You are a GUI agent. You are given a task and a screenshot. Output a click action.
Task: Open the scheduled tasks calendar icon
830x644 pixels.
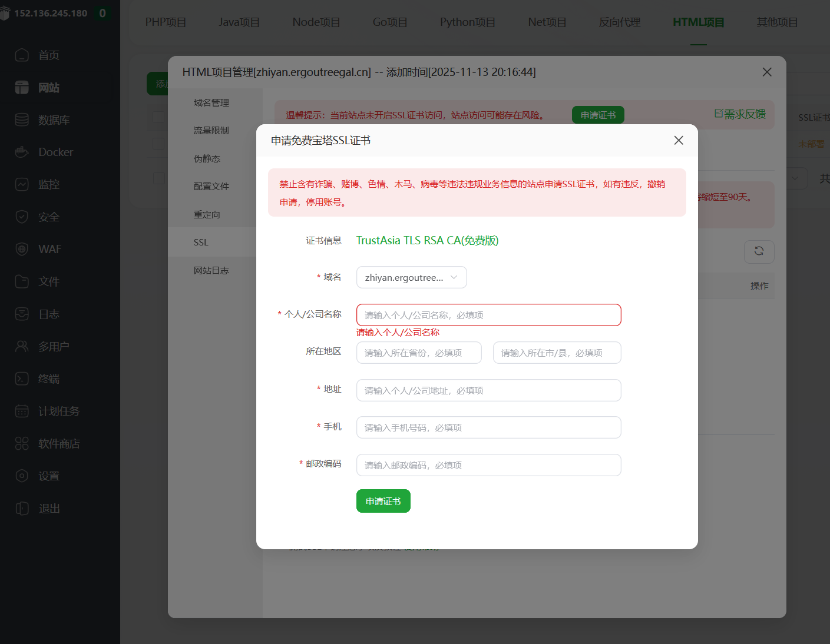22,411
